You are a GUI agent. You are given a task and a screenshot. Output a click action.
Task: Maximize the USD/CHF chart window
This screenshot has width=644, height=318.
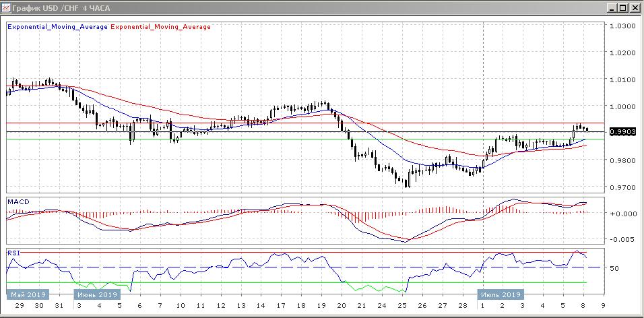pyautogui.click(x=622, y=8)
